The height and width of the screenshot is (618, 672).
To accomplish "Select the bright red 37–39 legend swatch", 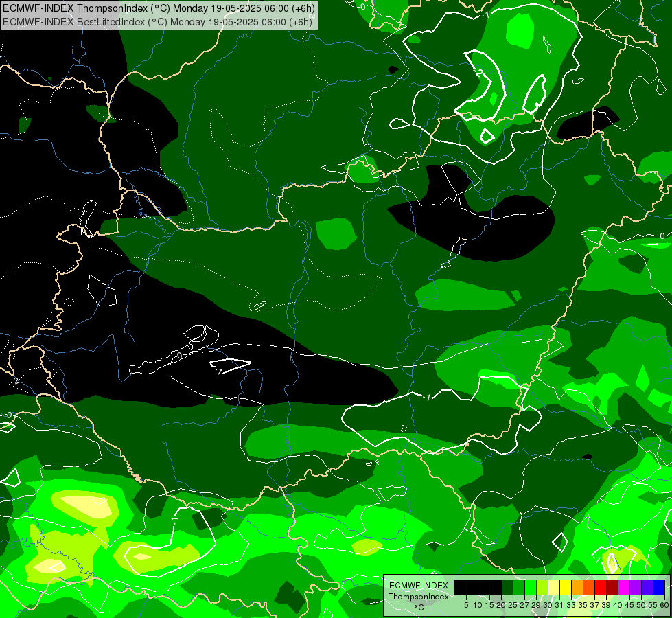I will [x=601, y=587].
